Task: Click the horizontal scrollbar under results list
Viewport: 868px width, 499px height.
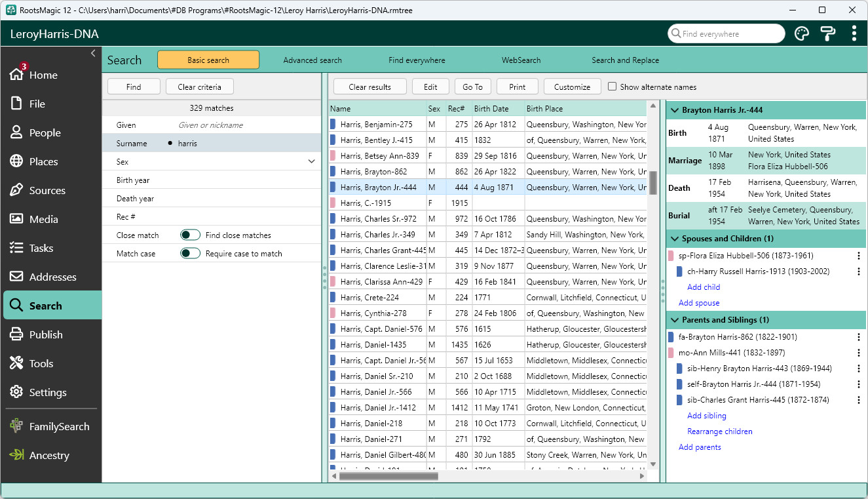Action: pyautogui.click(x=388, y=477)
